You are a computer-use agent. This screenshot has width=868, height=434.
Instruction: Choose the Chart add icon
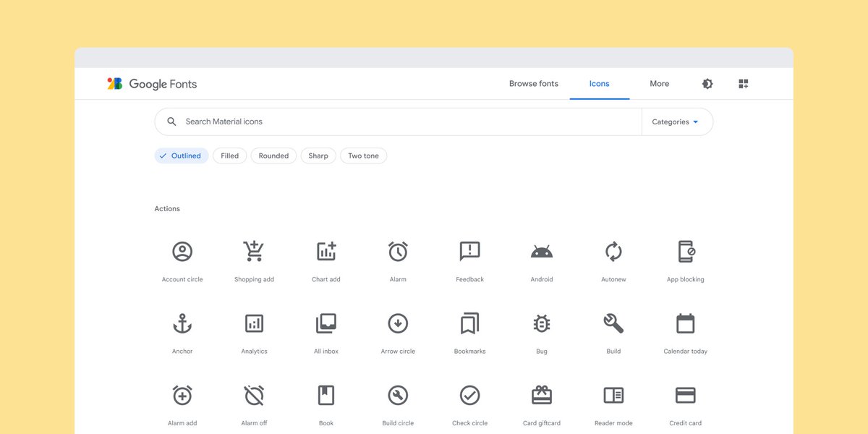[x=326, y=251]
